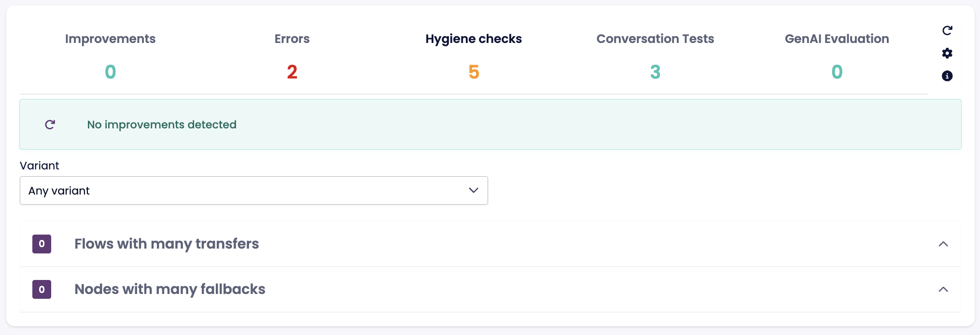Open the GenAI Evaluation tab

click(x=837, y=39)
